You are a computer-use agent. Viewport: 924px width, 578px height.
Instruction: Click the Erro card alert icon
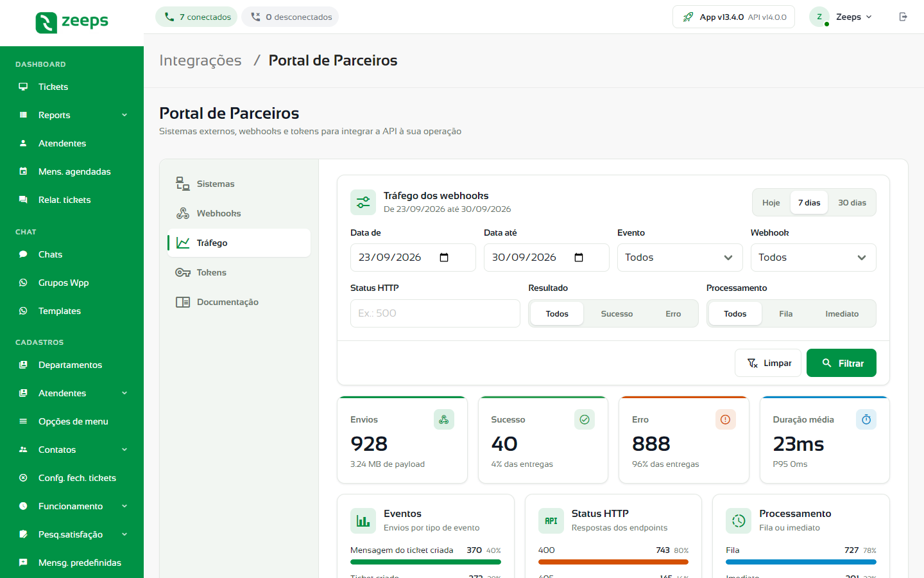(726, 419)
